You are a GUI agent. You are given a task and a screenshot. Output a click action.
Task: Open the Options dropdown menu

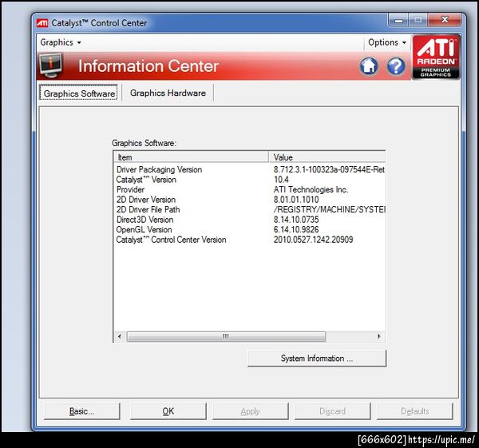coord(387,42)
